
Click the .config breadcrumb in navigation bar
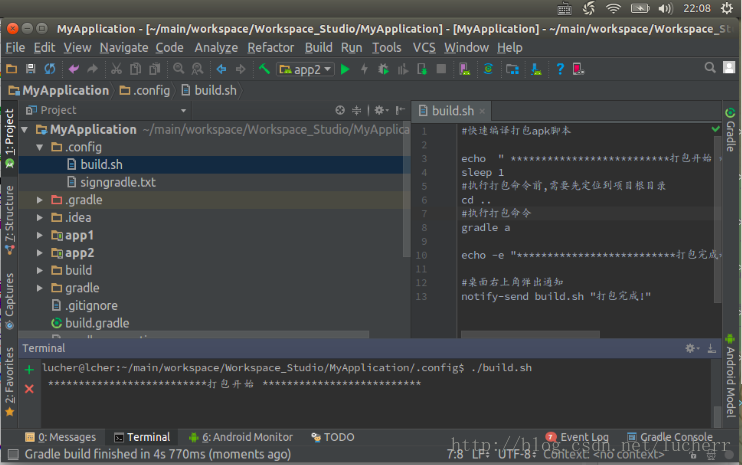[x=145, y=90]
